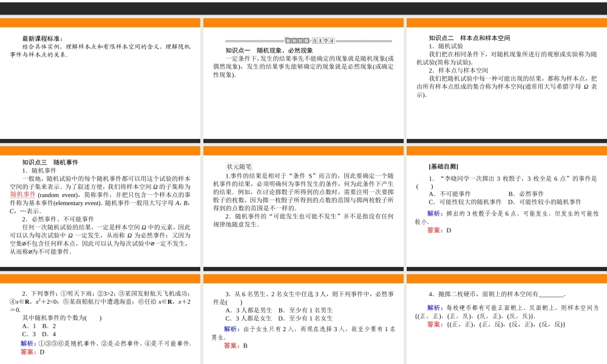Click the text (random event) in 知识点三
The width and height of the screenshot is (607, 364).
coord(58,195)
